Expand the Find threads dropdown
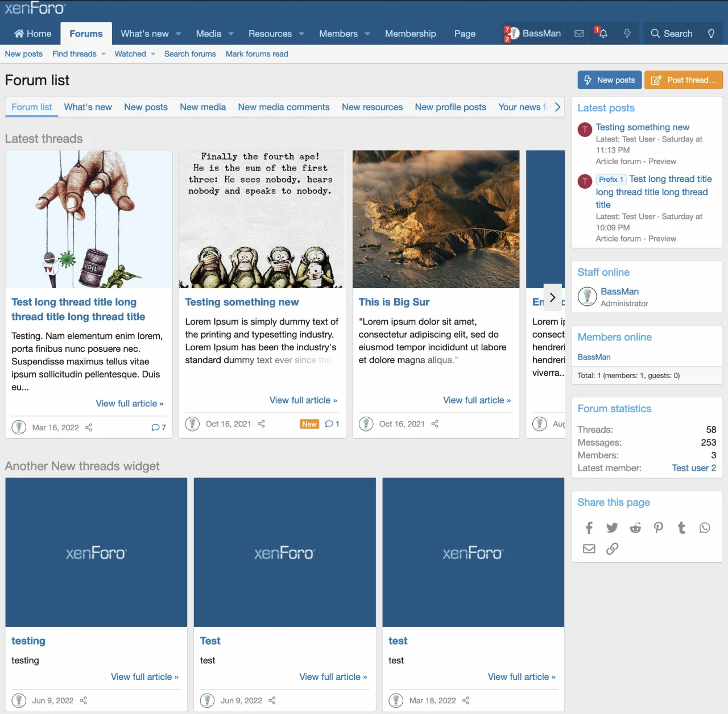728x714 pixels. (104, 55)
